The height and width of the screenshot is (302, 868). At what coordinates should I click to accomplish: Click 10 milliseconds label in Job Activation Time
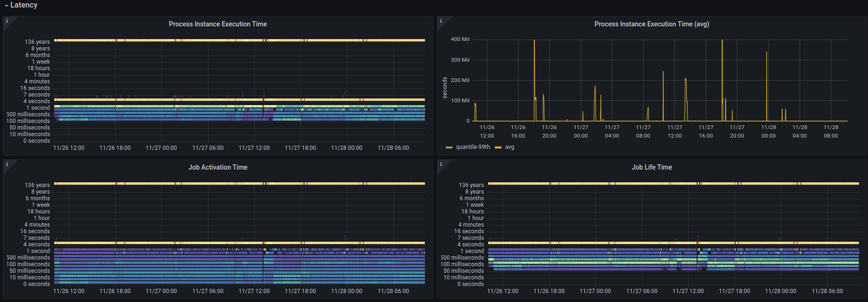tap(29, 278)
